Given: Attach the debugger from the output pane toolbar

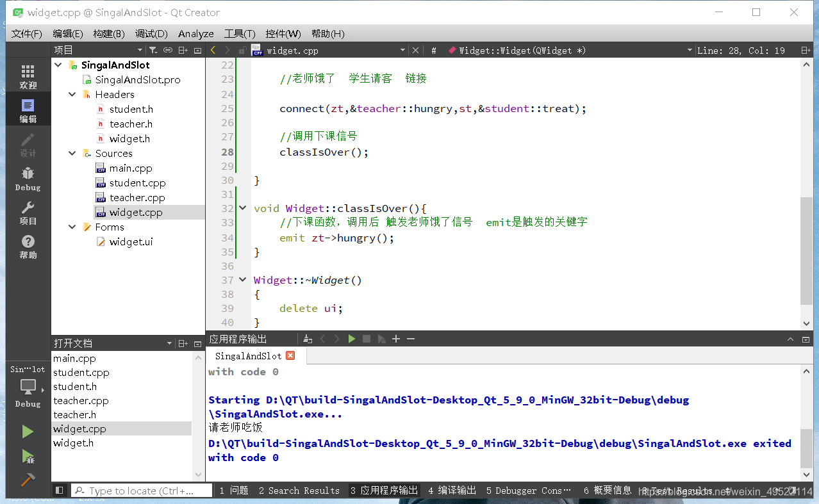Looking at the screenshot, I should click(x=381, y=339).
